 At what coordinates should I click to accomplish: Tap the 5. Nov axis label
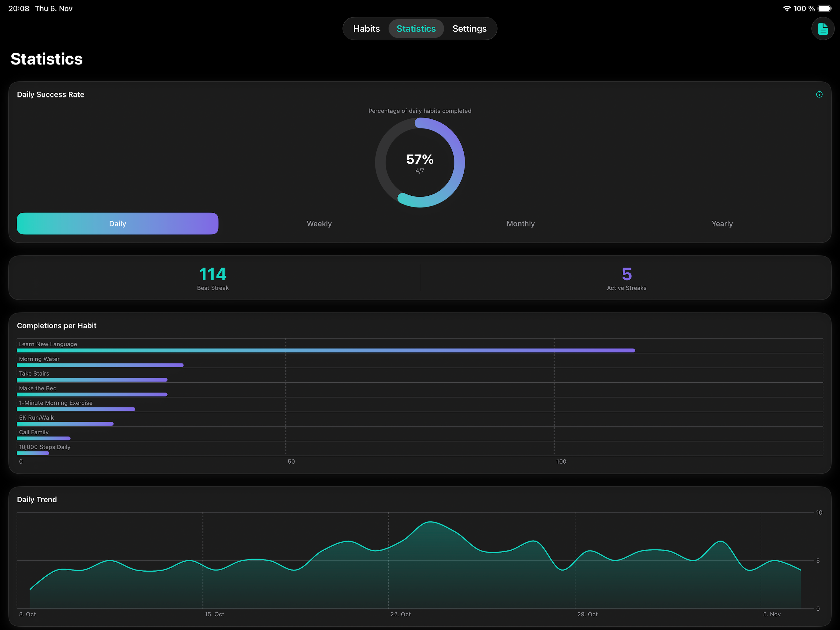point(772,614)
